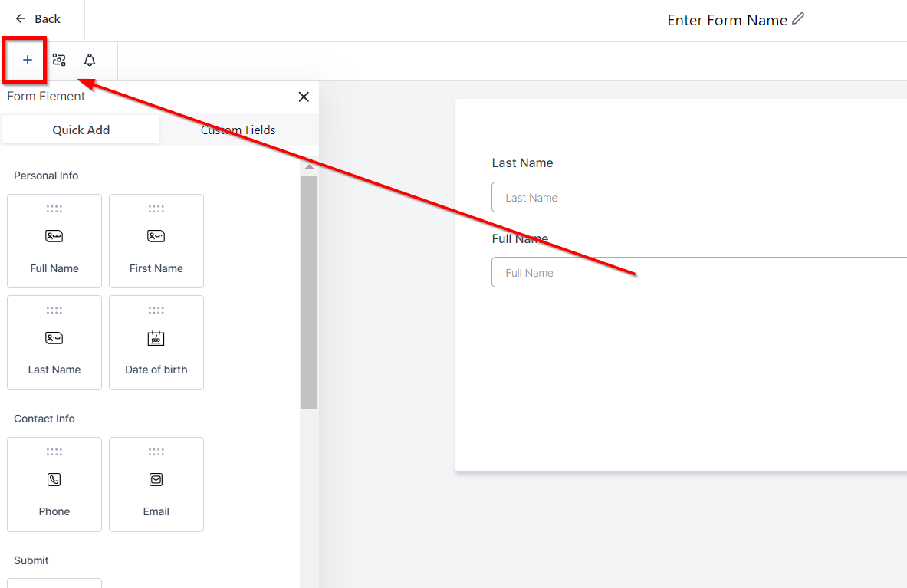Screen dimensions: 907x588
Task: Click the Contact Info section heading
Action: 44,419
